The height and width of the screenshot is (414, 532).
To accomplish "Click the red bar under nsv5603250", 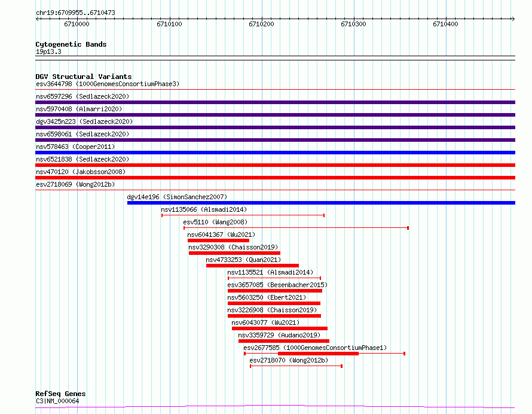I will (x=274, y=303).
